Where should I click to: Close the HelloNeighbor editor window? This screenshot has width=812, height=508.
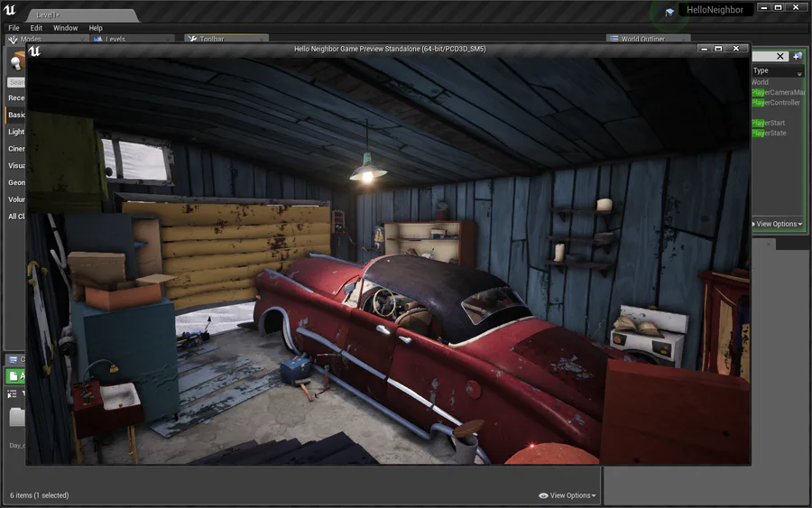point(796,7)
